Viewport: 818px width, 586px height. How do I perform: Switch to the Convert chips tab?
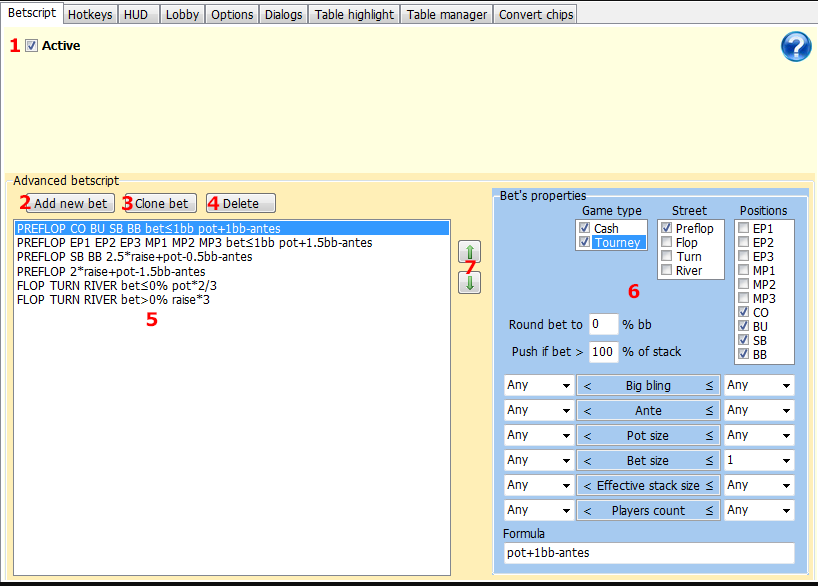[x=536, y=15]
